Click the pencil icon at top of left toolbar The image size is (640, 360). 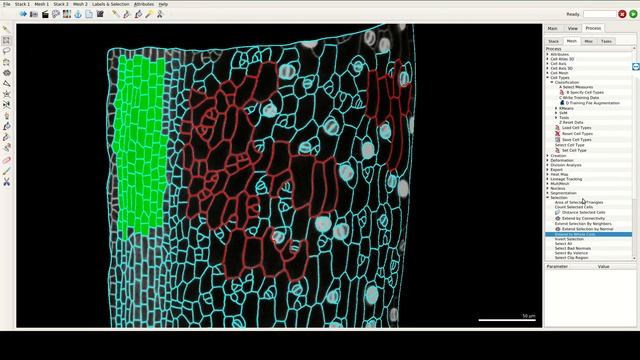[x=7, y=29]
